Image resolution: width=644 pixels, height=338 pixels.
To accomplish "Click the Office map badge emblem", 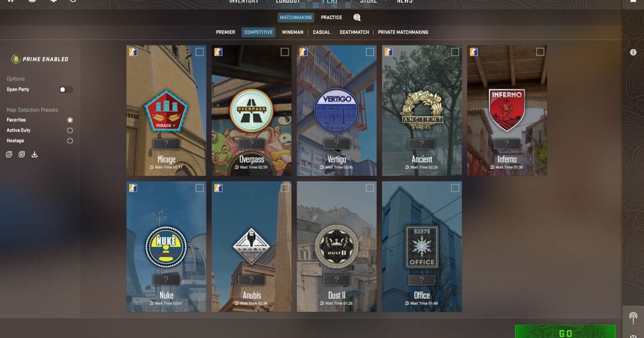I will 422,247.
